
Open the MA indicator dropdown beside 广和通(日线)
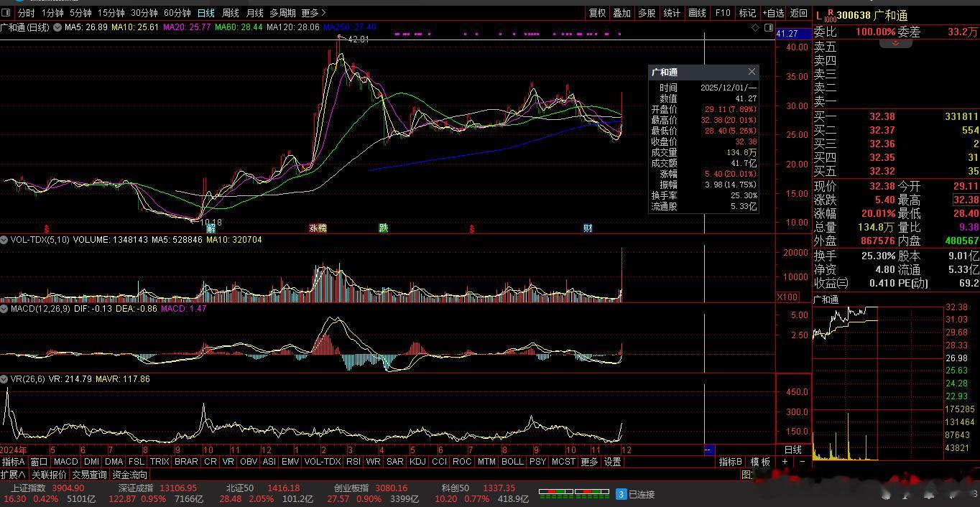(x=57, y=28)
